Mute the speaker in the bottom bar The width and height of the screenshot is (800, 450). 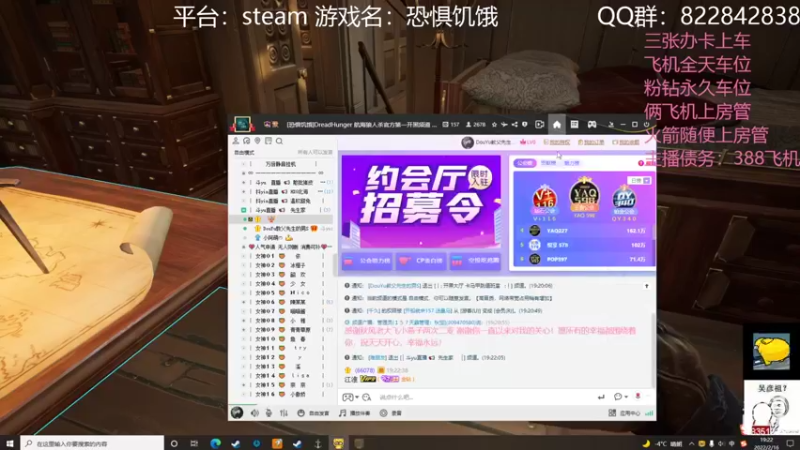(255, 413)
